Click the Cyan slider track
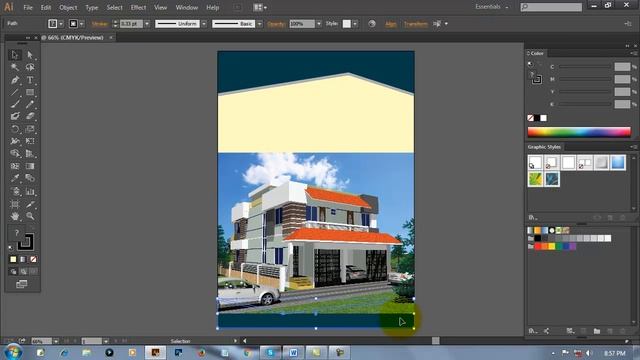 [584, 67]
